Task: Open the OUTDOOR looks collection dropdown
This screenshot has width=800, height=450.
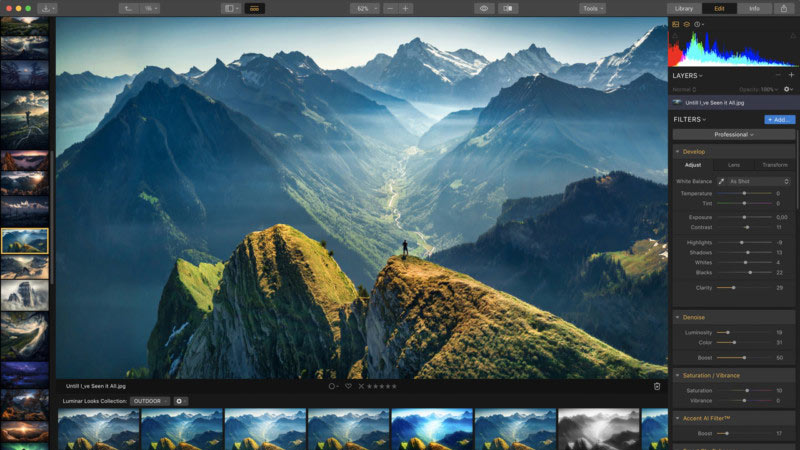Action: (x=150, y=401)
